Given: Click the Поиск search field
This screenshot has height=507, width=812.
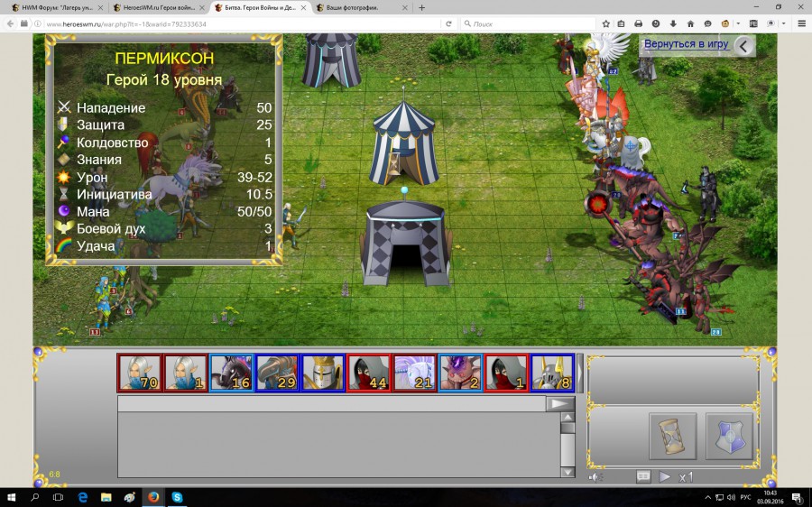Looking at the screenshot, I should pos(528,23).
